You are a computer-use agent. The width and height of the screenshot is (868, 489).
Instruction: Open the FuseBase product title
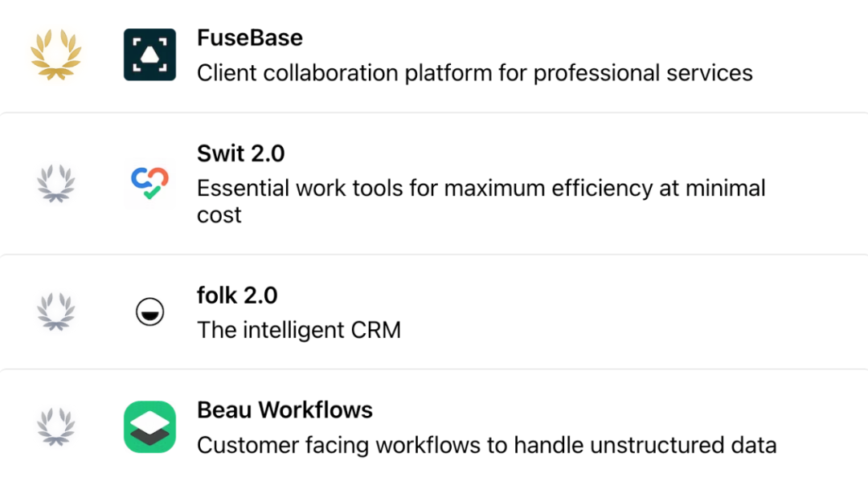[250, 38]
